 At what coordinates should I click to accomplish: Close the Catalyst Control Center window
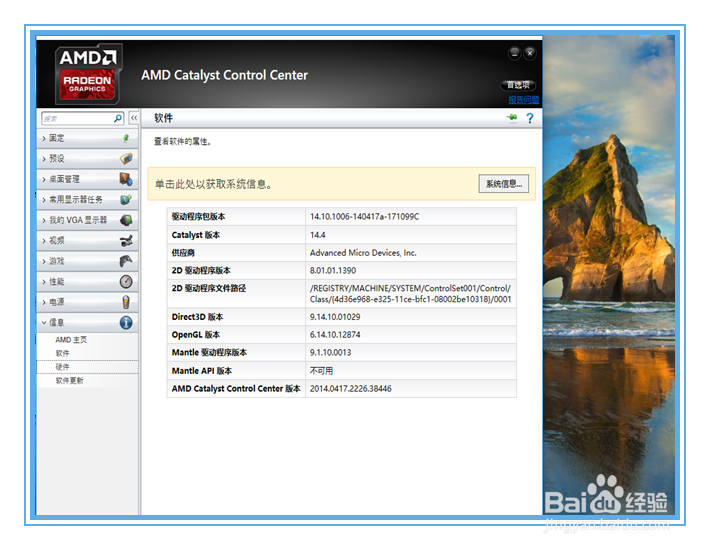coord(530,53)
